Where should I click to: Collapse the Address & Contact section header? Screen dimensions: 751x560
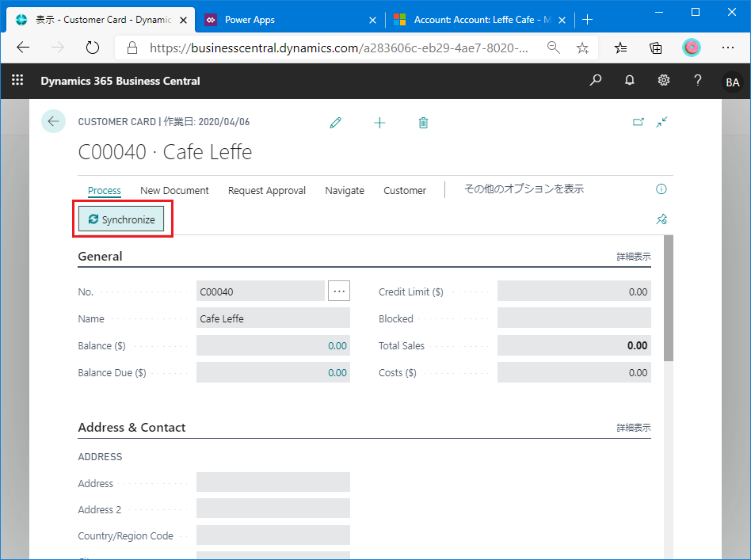132,427
